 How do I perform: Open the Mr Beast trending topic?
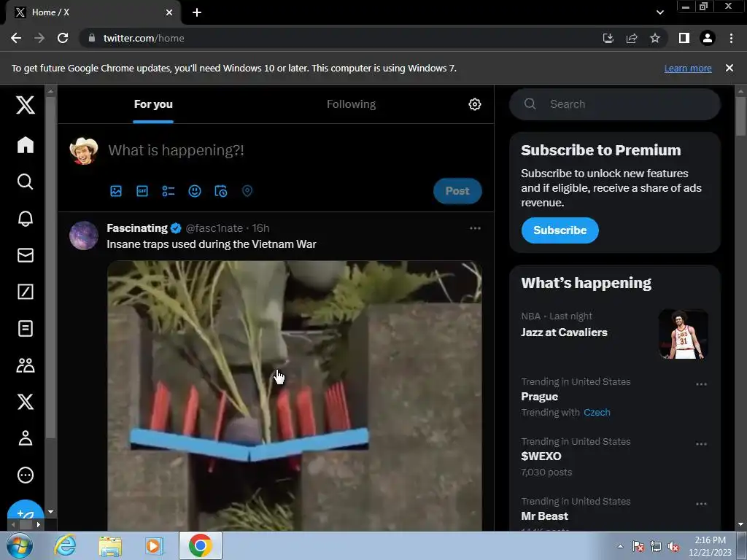click(x=544, y=516)
